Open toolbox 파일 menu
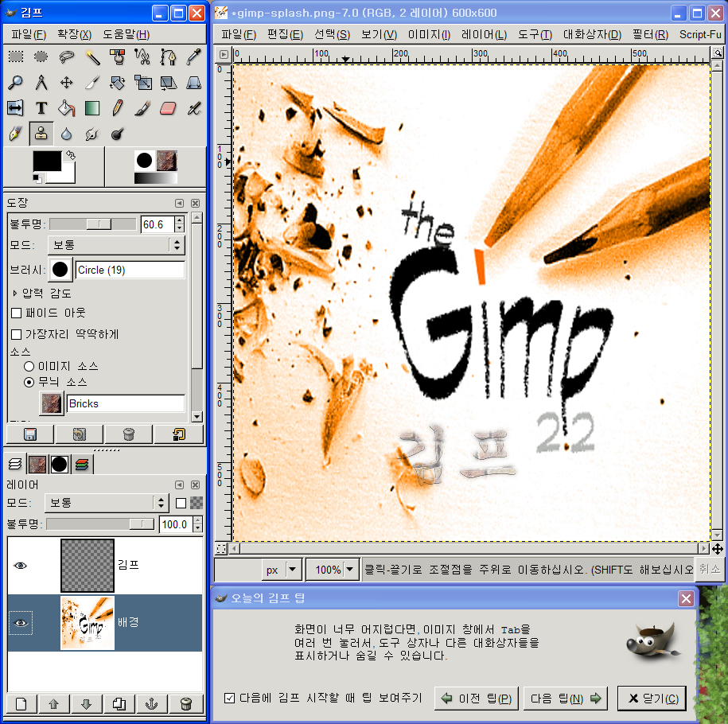This screenshot has height=724, width=728. (x=29, y=34)
